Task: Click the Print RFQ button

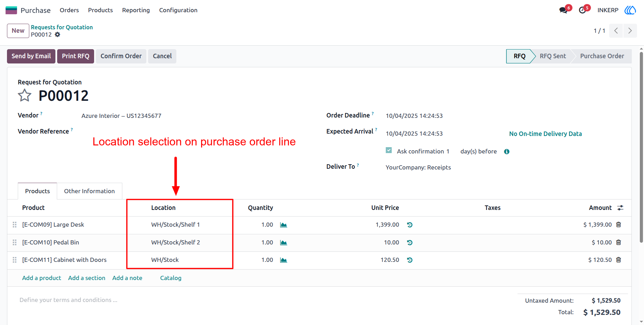Action: tap(76, 56)
